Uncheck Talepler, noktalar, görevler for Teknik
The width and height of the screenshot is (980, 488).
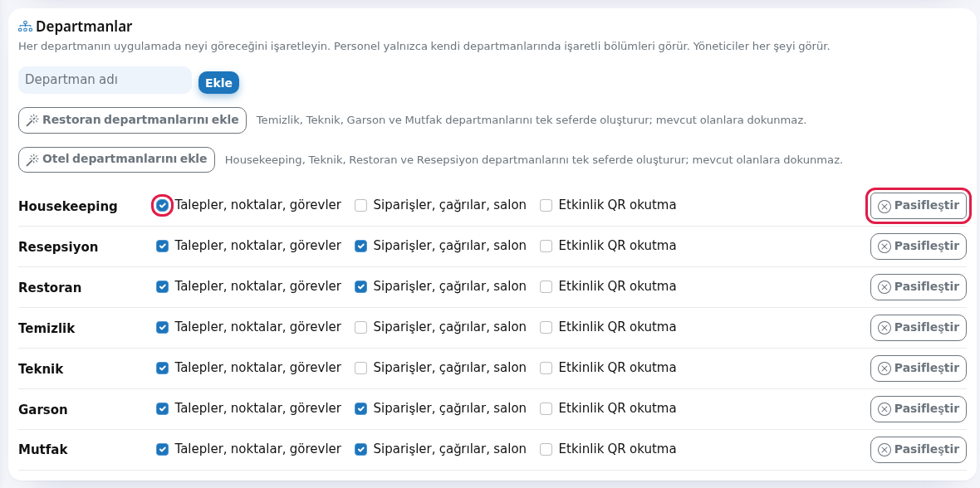163,368
